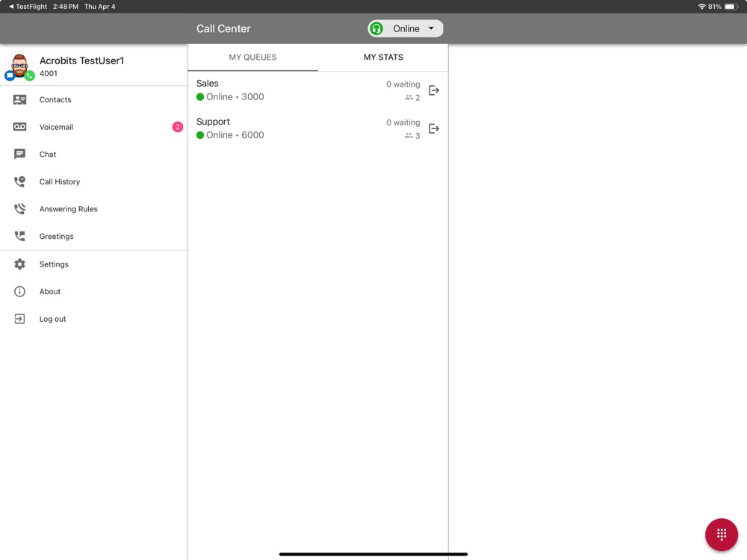Click the Acrobits TestUser1 avatar
Image resolution: width=747 pixels, height=560 pixels.
pos(19,66)
